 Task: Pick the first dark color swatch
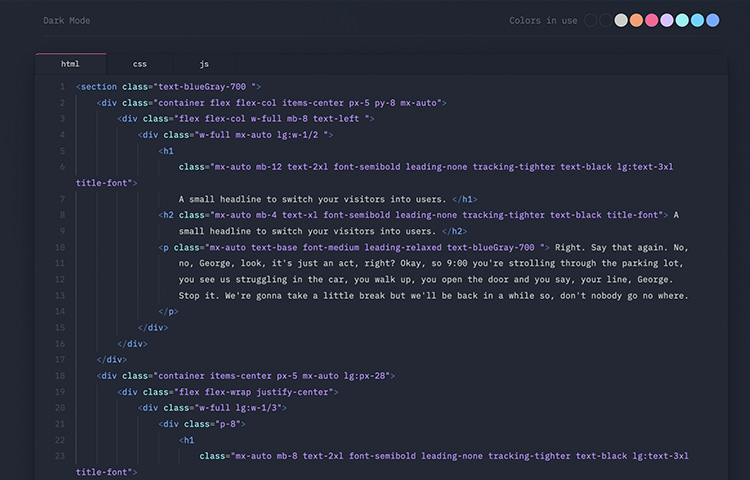click(590, 20)
